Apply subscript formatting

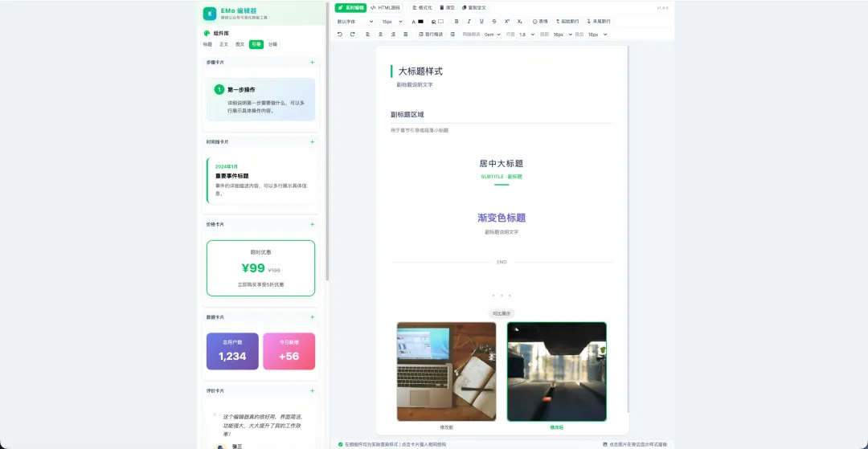click(x=519, y=22)
